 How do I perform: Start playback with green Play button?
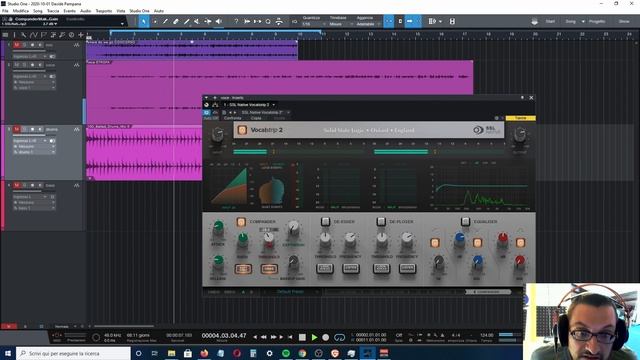point(314,337)
